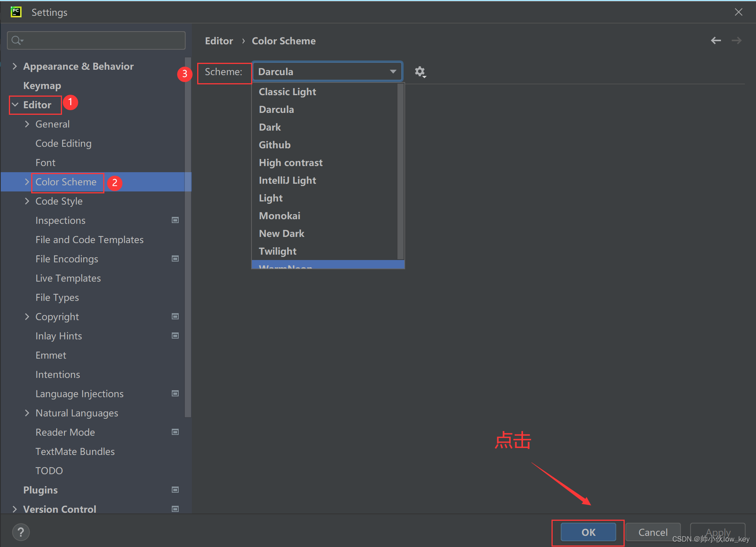Expand Appearance & Behavior section
The width and height of the screenshot is (756, 547).
pos(15,66)
